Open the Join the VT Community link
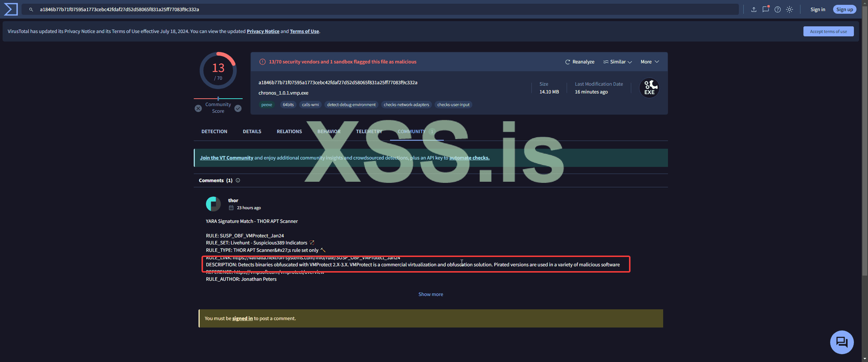This screenshot has height=362, width=868. pyautogui.click(x=226, y=158)
